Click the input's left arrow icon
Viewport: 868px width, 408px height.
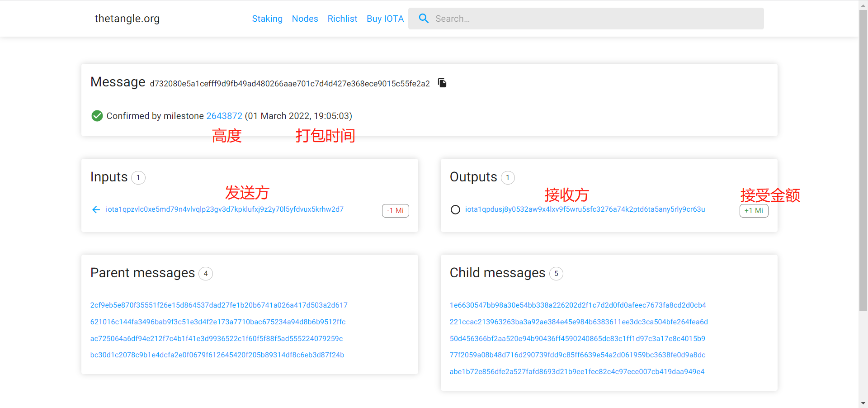[96, 209]
